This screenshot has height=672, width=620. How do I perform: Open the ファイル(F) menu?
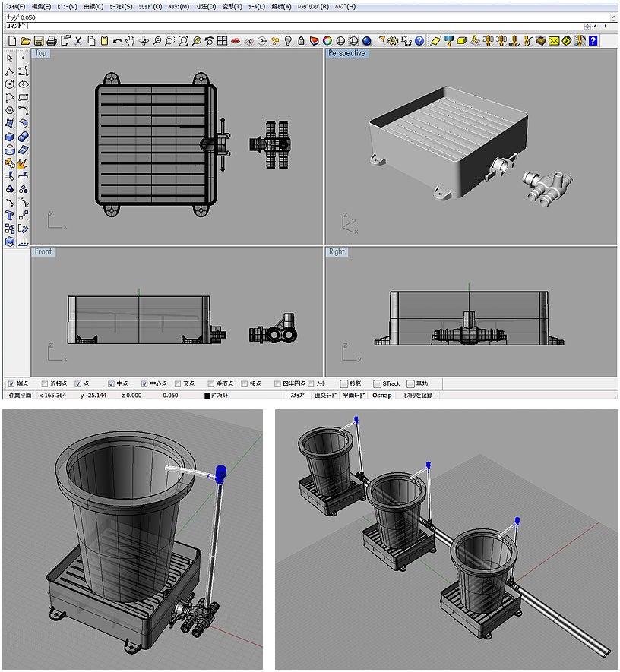coord(14,6)
